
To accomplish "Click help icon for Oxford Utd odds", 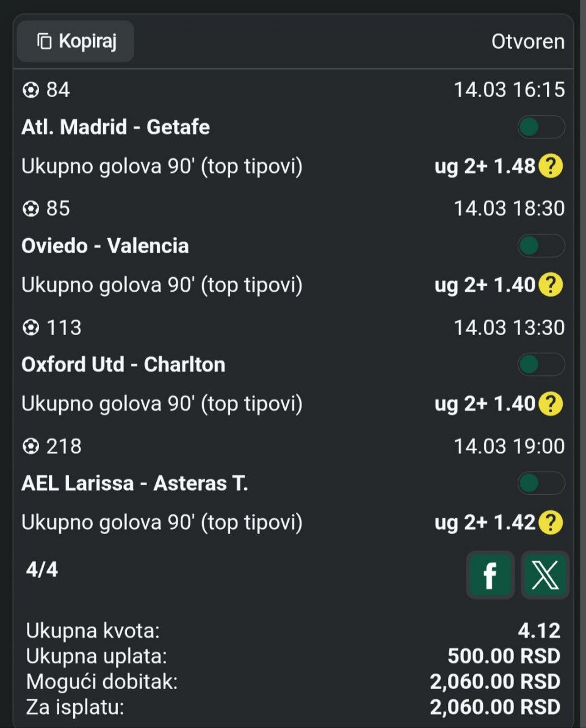I will click(550, 403).
